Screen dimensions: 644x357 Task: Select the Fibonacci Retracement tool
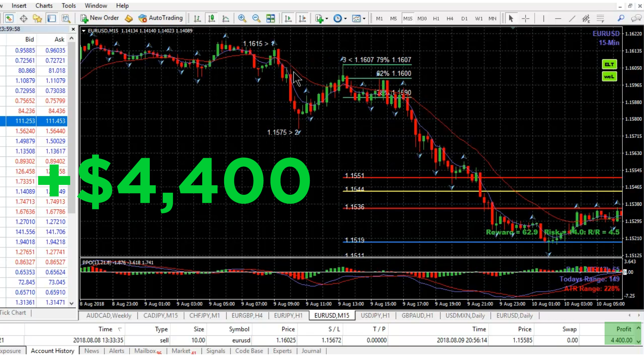[x=600, y=18]
